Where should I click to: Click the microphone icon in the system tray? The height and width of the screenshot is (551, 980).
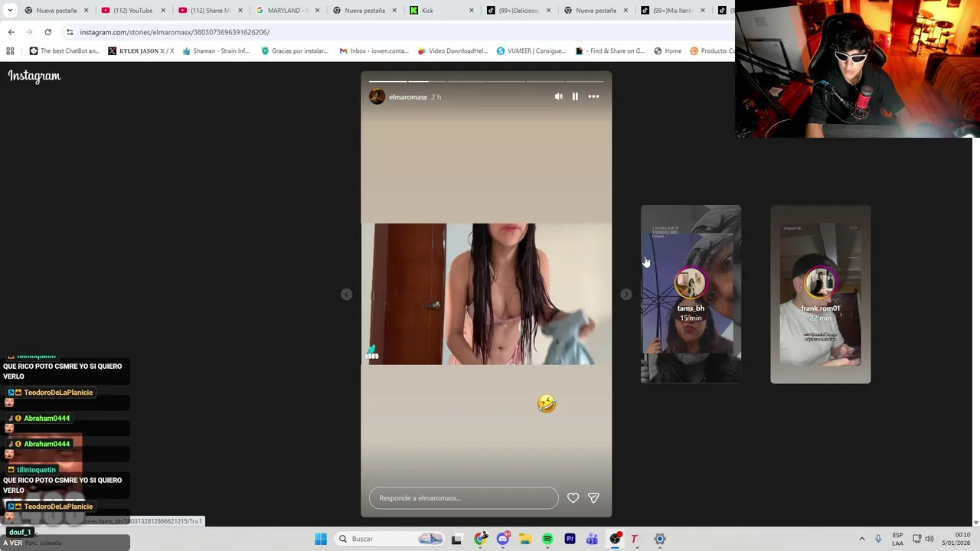878,539
